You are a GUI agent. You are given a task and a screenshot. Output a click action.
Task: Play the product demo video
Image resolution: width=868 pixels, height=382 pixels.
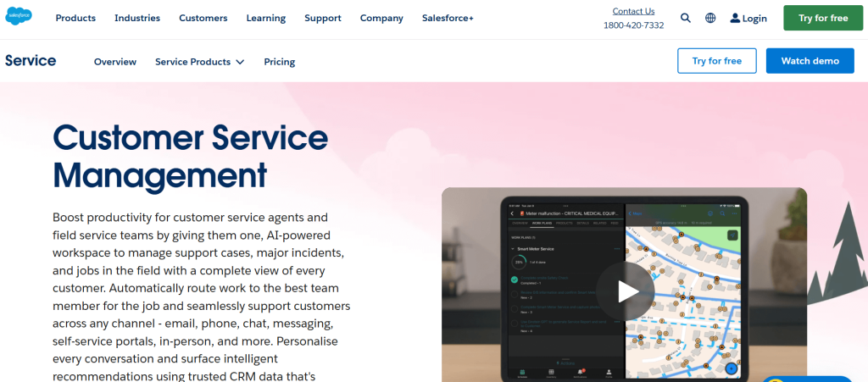[x=625, y=291]
